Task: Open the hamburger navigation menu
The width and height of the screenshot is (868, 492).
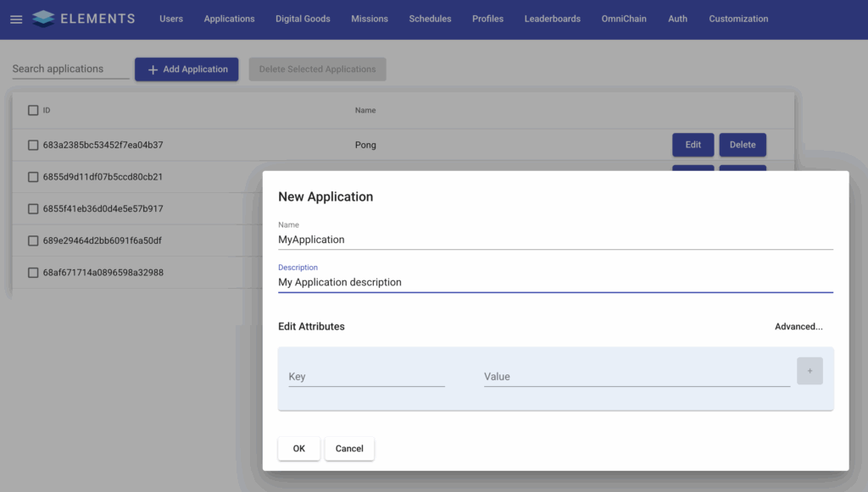Action: click(16, 19)
